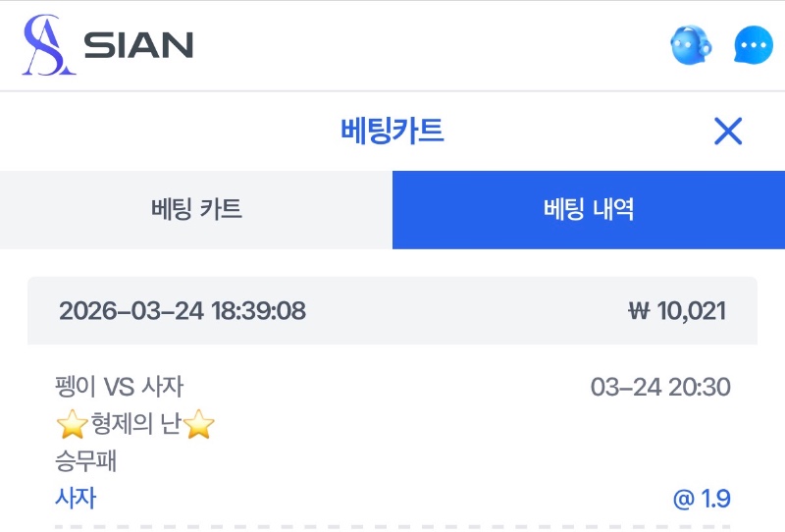
Task: Click the won currency symbol ₩
Action: click(x=639, y=311)
